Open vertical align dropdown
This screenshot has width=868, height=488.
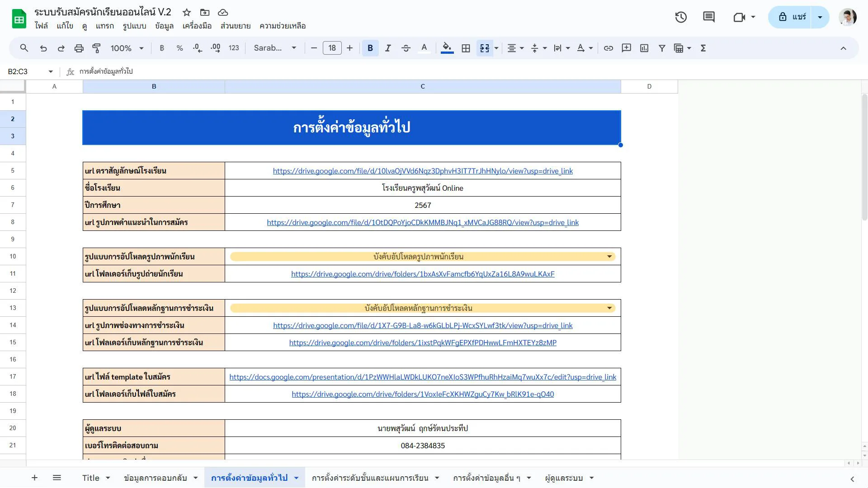click(539, 48)
